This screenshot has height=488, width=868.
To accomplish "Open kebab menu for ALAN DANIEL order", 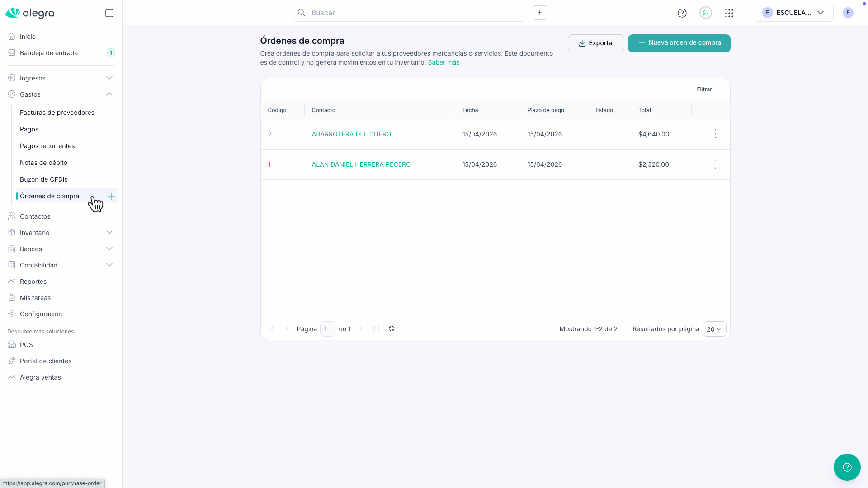I will point(715,164).
